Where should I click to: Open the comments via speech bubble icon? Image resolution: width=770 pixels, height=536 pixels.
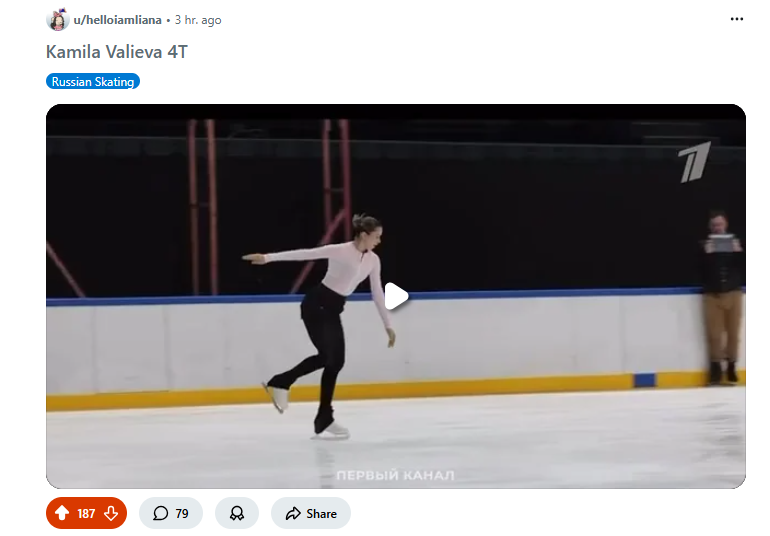160,513
